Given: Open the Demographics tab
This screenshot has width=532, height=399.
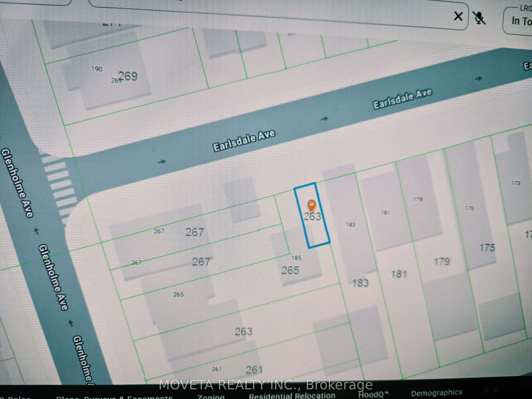Looking at the screenshot, I should 437,393.
